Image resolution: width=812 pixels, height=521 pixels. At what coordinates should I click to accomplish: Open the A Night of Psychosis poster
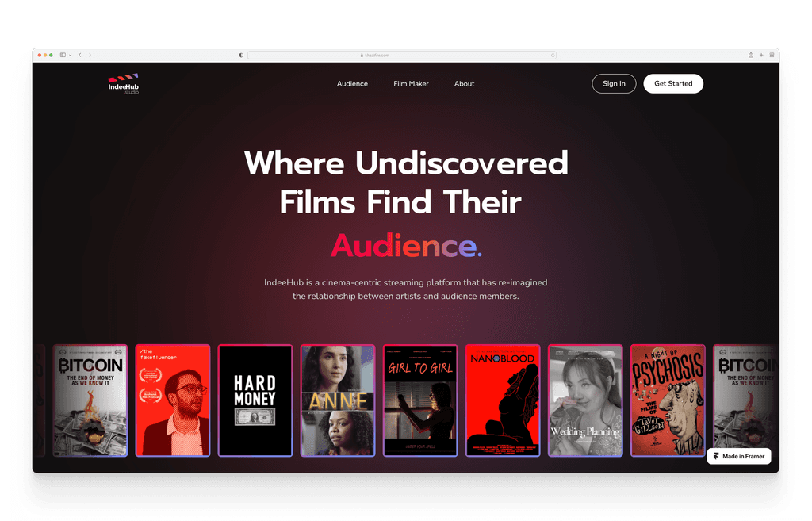click(668, 400)
